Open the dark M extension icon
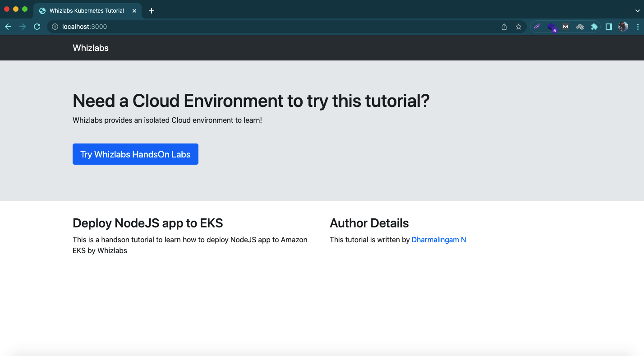 (x=566, y=27)
